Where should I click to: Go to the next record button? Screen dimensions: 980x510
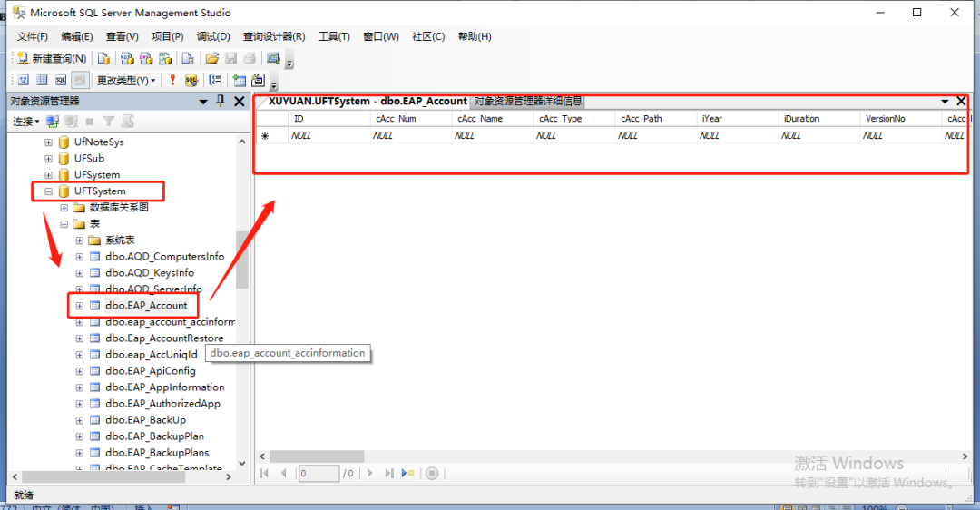coord(369,474)
